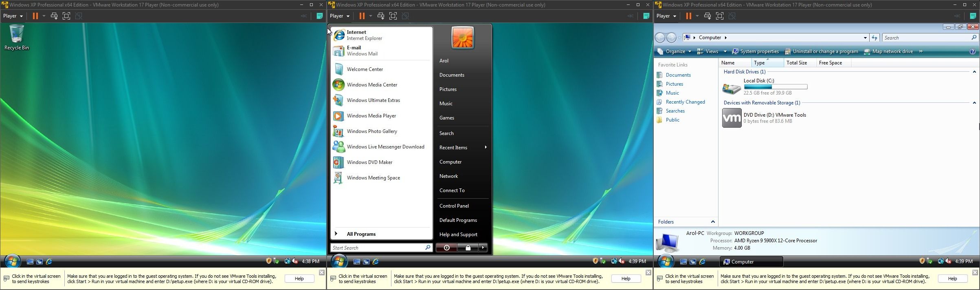Launch Windows DVD Maker
Viewport: 980px width, 290px height.
pyautogui.click(x=381, y=162)
